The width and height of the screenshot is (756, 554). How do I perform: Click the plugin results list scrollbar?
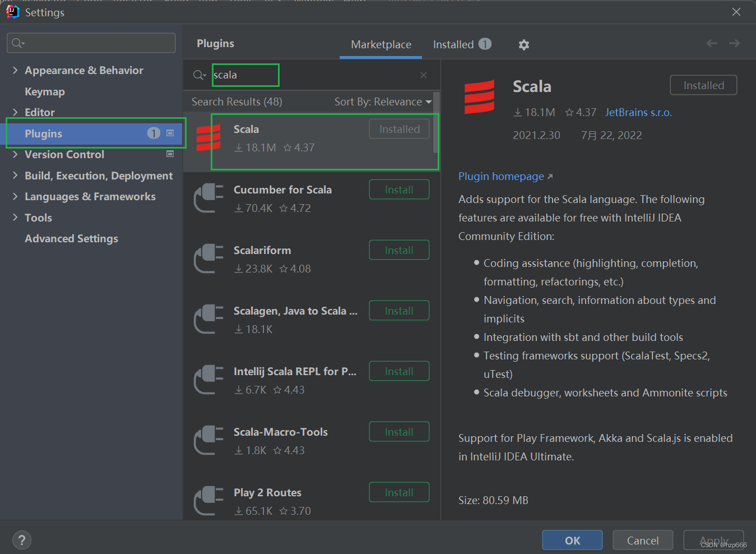(435, 123)
